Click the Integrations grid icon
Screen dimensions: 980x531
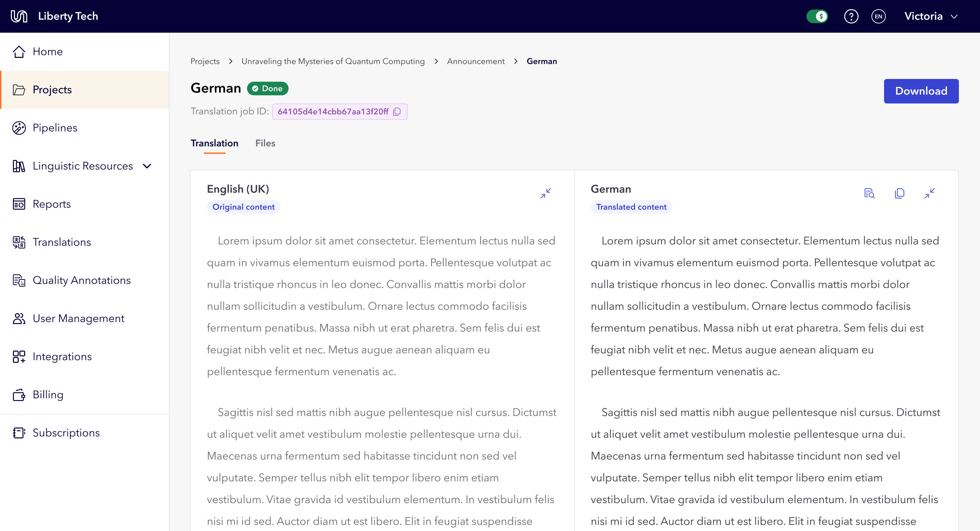tap(19, 357)
